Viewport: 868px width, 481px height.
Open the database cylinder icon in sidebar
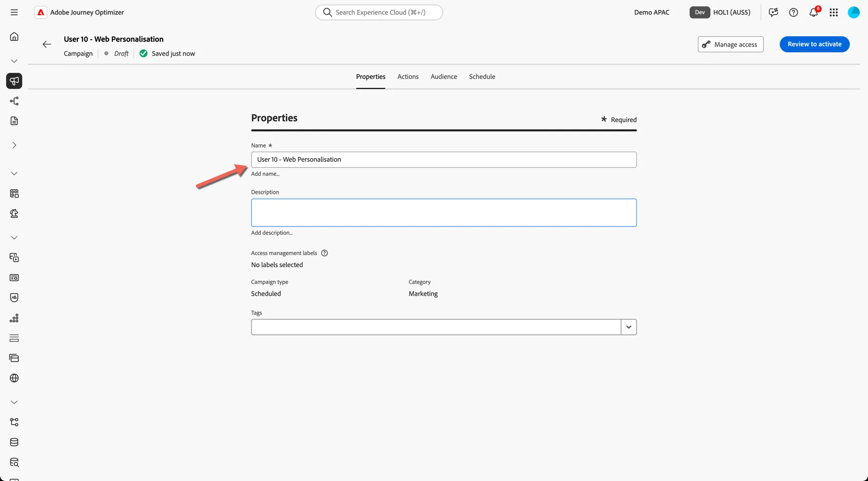(x=14, y=442)
